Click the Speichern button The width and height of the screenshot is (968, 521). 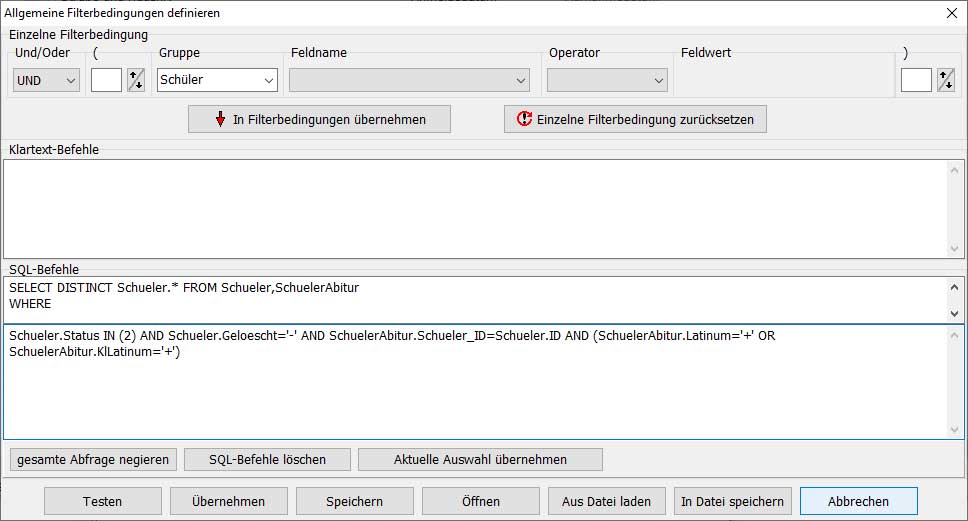click(354, 501)
